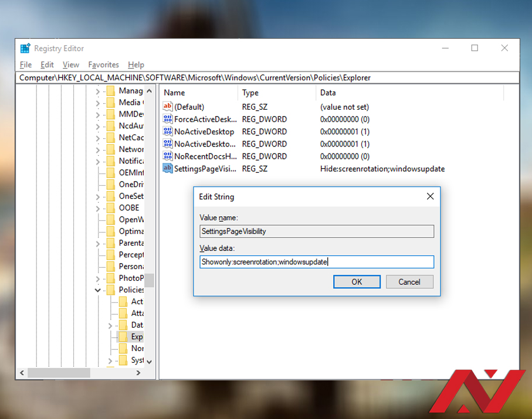Select the Networ tree item
Viewport: 532px width, 419px height.
click(131, 149)
